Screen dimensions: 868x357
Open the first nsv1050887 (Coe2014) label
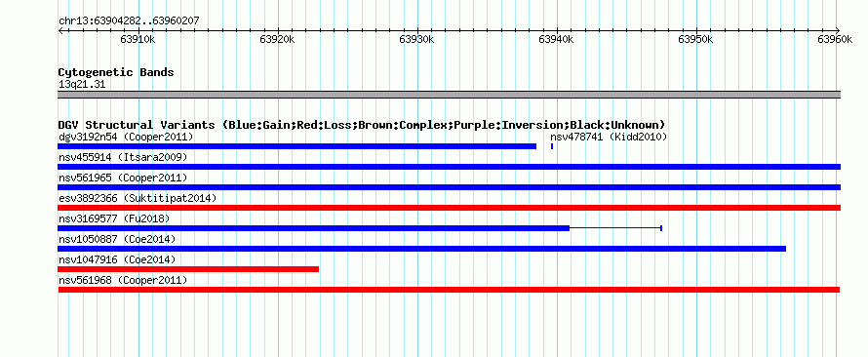[x=117, y=239]
